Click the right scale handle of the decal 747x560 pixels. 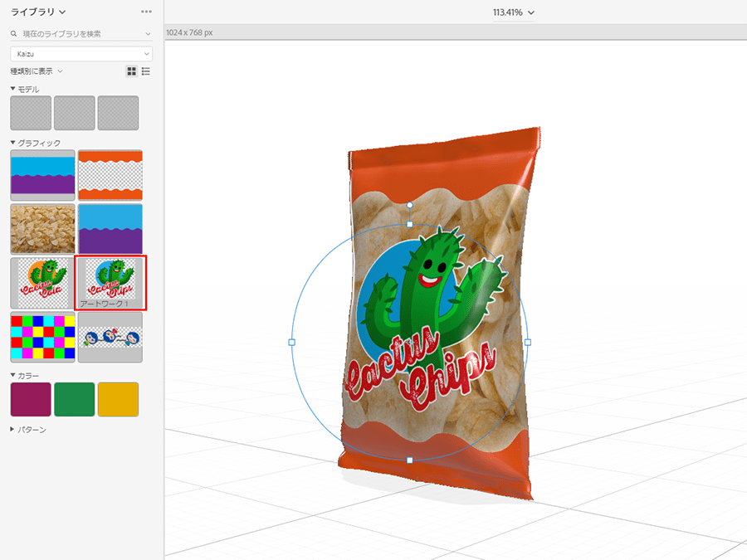(x=527, y=342)
